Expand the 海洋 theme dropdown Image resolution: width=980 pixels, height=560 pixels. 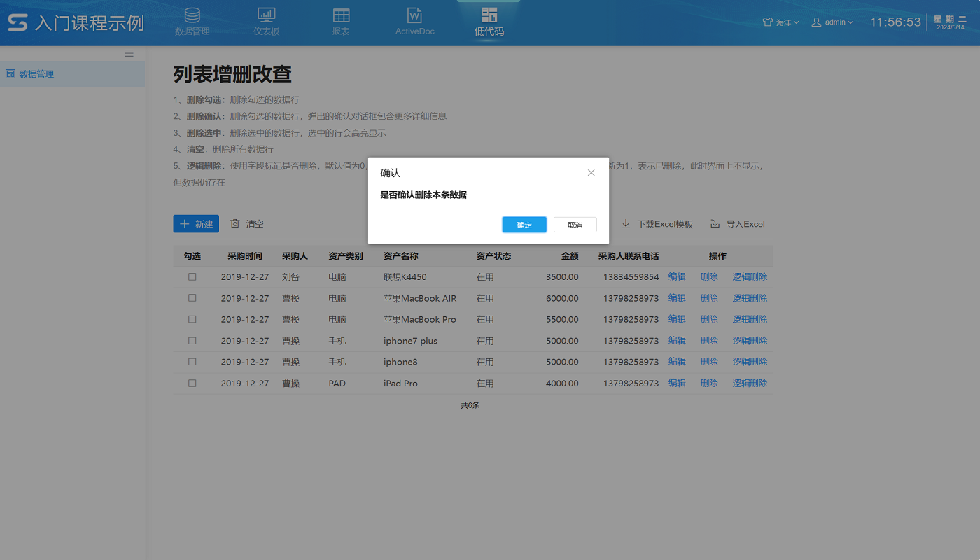(780, 22)
